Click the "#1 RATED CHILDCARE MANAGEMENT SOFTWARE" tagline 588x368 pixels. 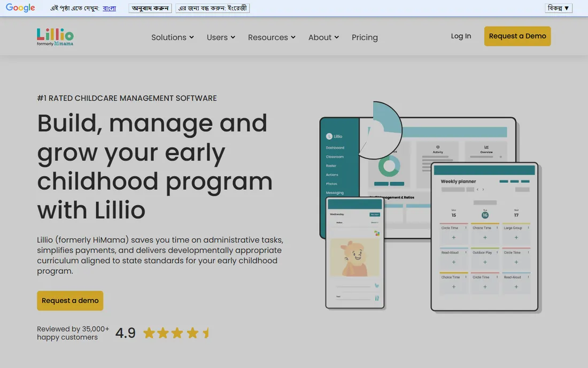click(x=127, y=98)
